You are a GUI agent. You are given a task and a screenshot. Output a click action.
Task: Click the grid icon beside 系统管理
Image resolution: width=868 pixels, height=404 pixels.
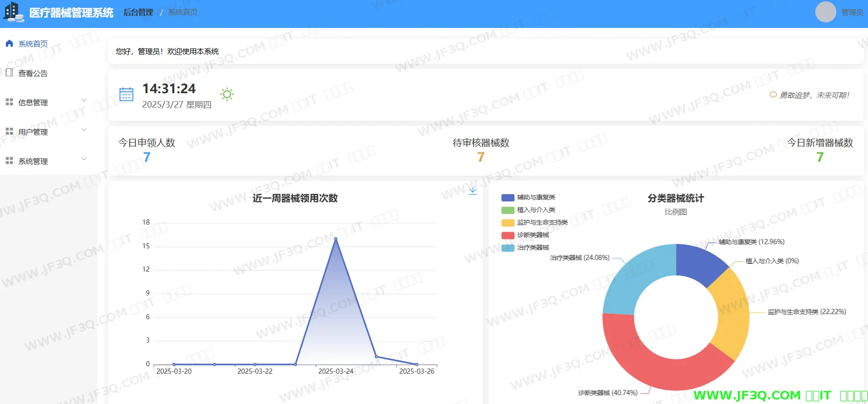click(9, 161)
